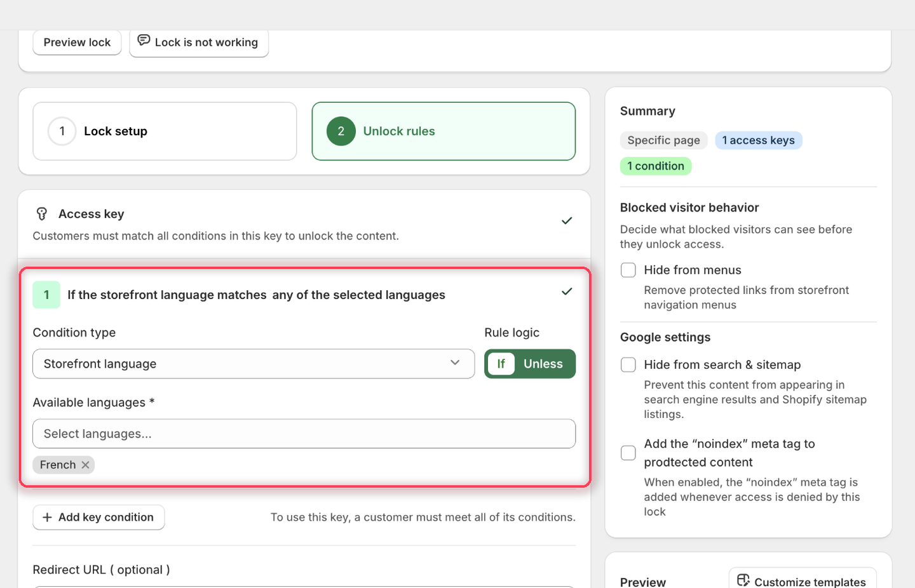The height and width of the screenshot is (588, 915).
Task: Click the checkmark in the Access key header
Action: (x=567, y=220)
